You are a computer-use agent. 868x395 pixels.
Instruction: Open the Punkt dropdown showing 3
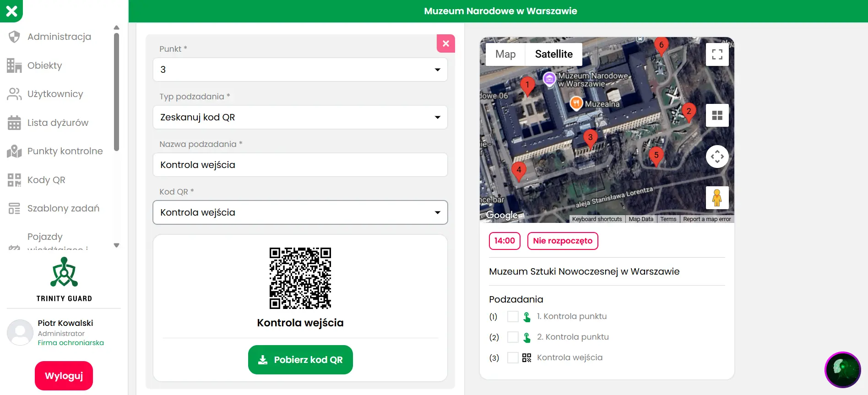300,70
